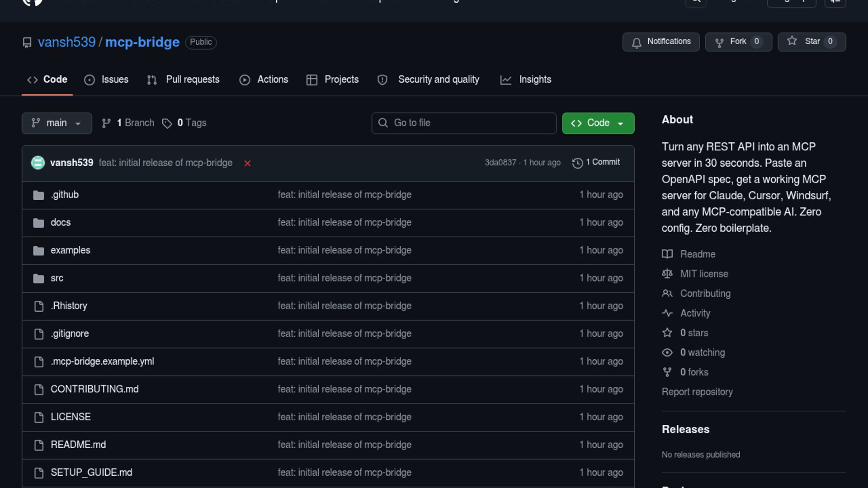Open the README.md file

click(78, 445)
